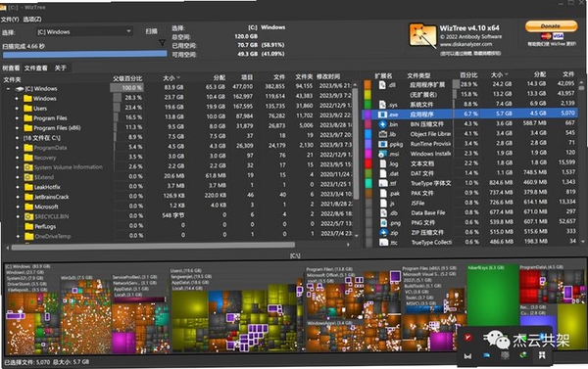The height and width of the screenshot is (369, 588).
Task: Collapse the [C:] Windows root node
Action: point(8,89)
